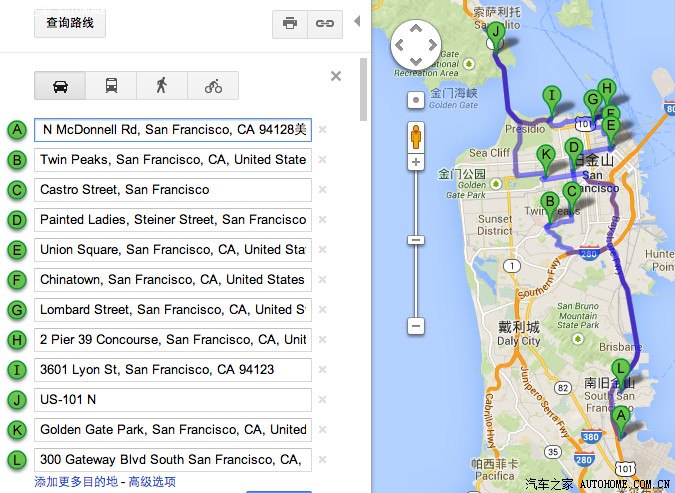
Task: Click the map zoom slider handle
Action: tap(416, 240)
